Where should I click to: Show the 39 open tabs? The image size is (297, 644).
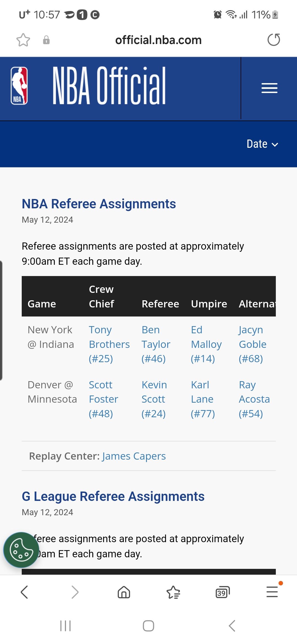(222, 592)
